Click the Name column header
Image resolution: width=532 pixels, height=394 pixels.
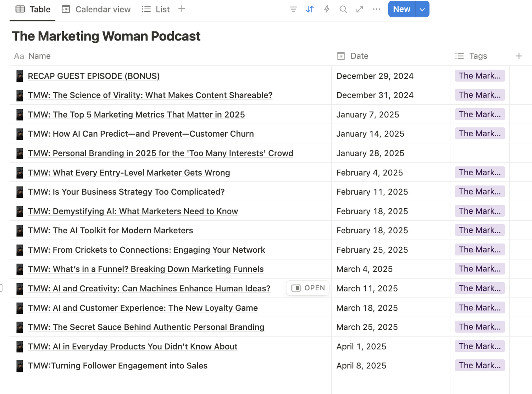[x=170, y=56]
